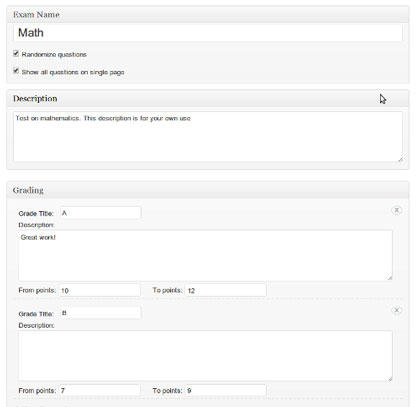Collapse the Description panel header

click(x=208, y=99)
